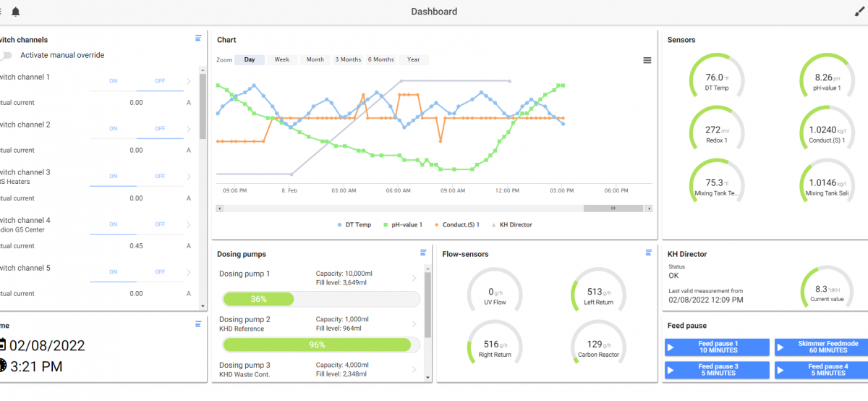The image size is (868, 401).
Task: Click the play icon on Feed pause 4
Action: click(x=780, y=370)
